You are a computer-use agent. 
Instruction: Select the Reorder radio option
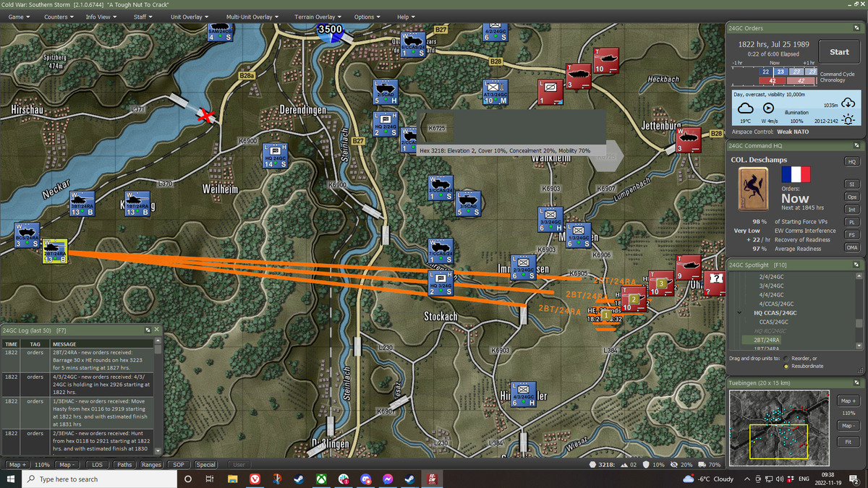pos(786,358)
